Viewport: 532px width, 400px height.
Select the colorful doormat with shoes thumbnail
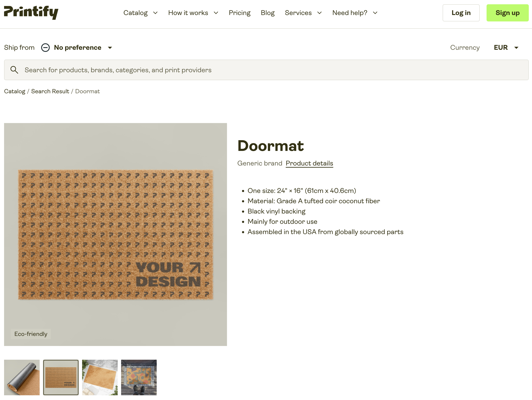coord(139,377)
